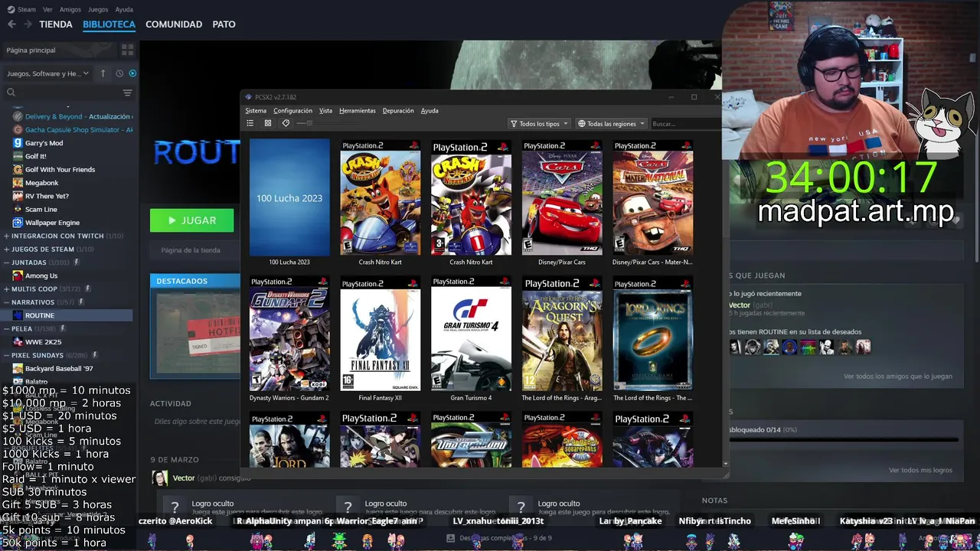Image resolution: width=980 pixels, height=551 pixels.
Task: Select the Golf It! game icon
Action: [18, 156]
